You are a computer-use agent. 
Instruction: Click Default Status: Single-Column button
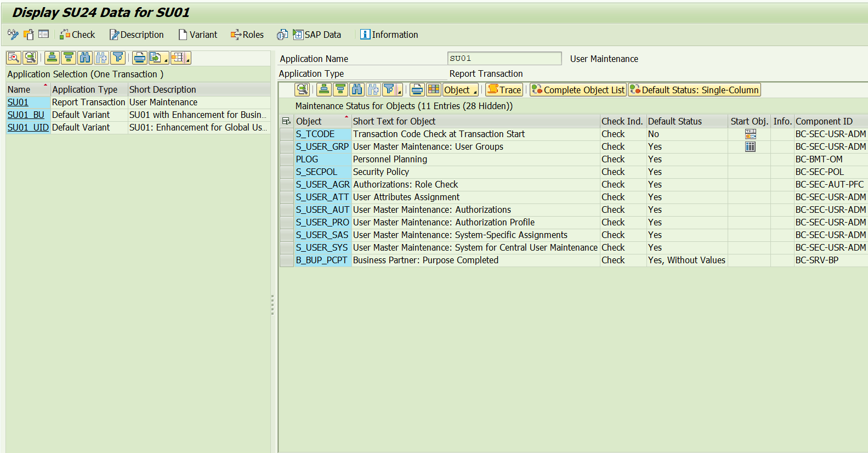pyautogui.click(x=694, y=89)
